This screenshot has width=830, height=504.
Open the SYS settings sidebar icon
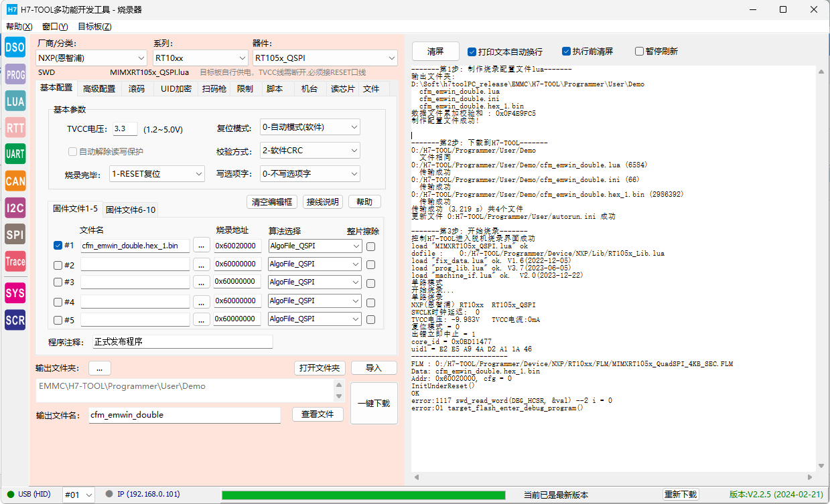click(x=15, y=292)
